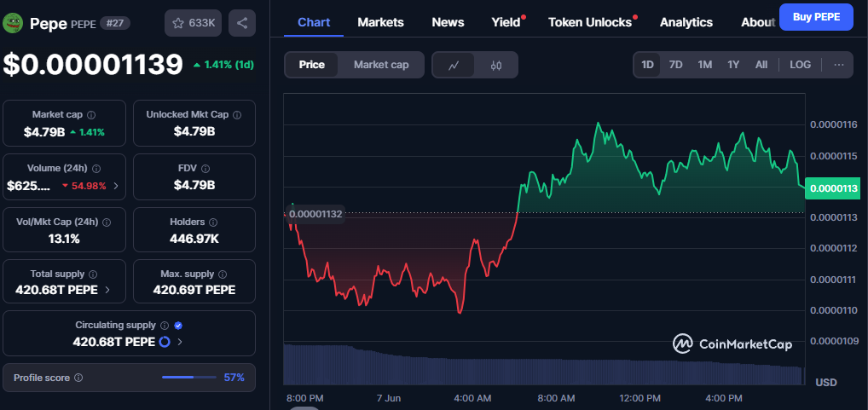868x410 pixels.
Task: Set chart range to All
Action: coord(761,65)
